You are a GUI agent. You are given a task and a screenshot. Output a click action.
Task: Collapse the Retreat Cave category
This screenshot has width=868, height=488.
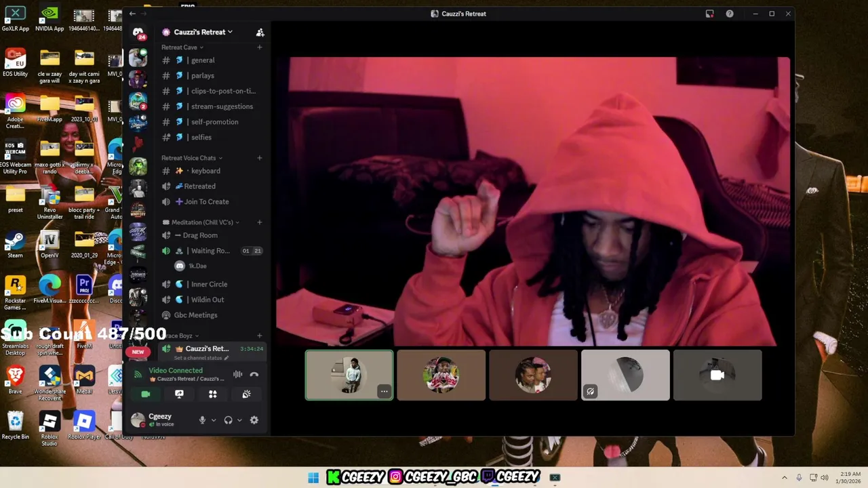coord(182,47)
